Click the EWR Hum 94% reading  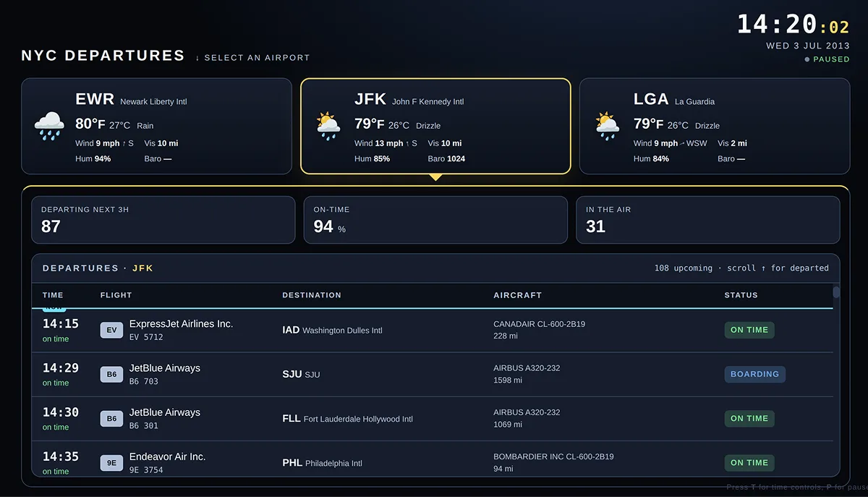tap(93, 158)
